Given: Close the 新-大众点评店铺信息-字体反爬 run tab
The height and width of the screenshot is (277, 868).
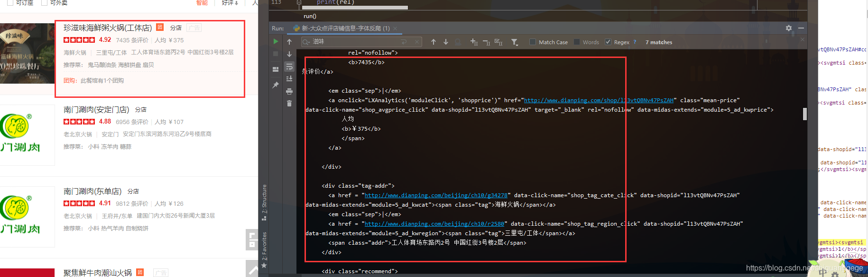Looking at the screenshot, I should coord(395,29).
